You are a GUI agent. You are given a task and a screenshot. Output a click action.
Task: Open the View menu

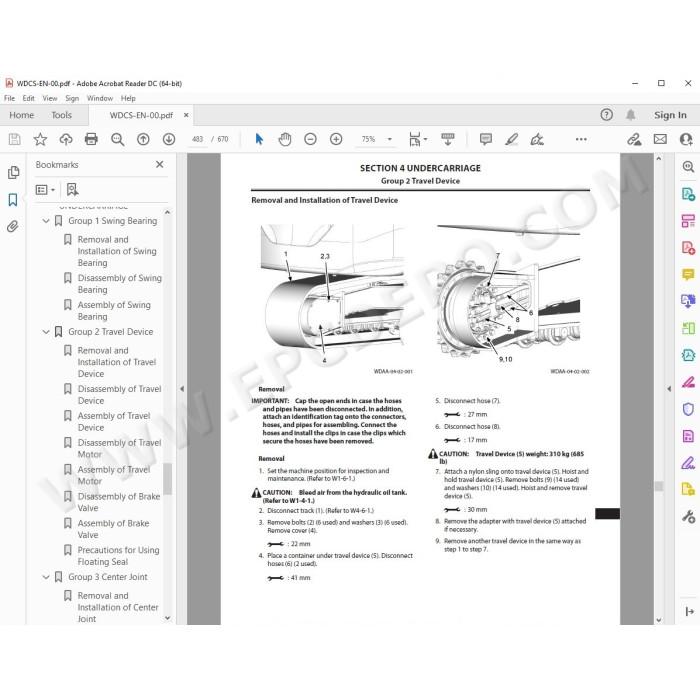(x=50, y=98)
